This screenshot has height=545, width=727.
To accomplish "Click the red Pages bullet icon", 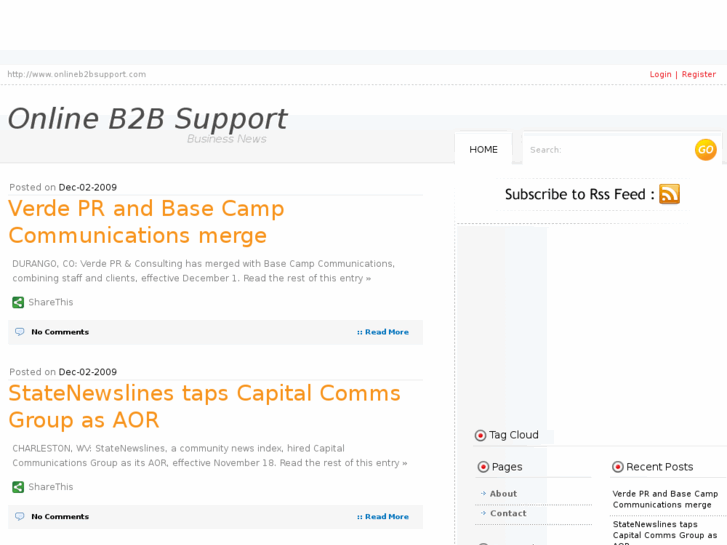I will (x=483, y=467).
